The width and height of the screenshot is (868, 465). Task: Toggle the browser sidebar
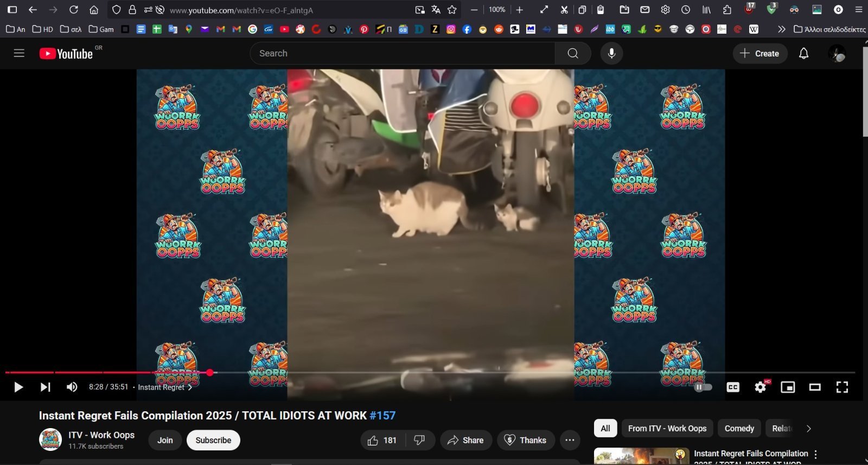12,10
